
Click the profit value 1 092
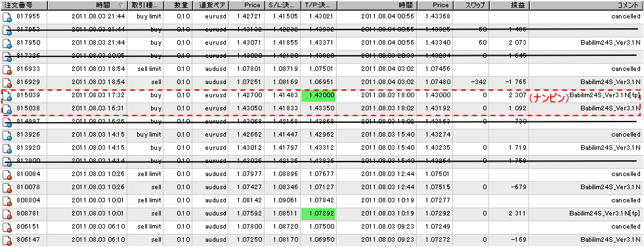click(x=517, y=108)
